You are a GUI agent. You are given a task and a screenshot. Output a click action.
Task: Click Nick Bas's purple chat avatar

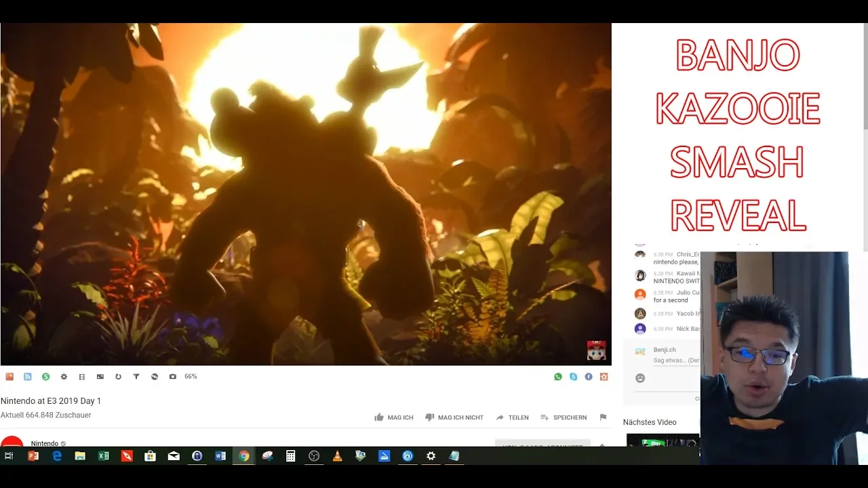tap(640, 329)
